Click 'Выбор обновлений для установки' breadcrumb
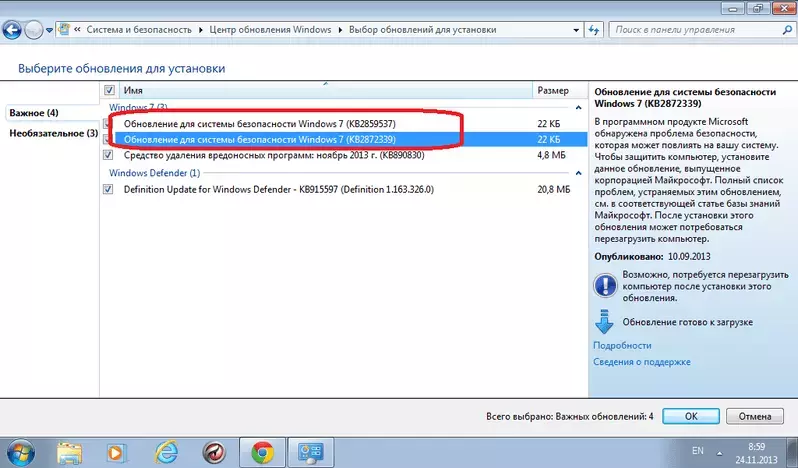798x468 pixels. 422,30
